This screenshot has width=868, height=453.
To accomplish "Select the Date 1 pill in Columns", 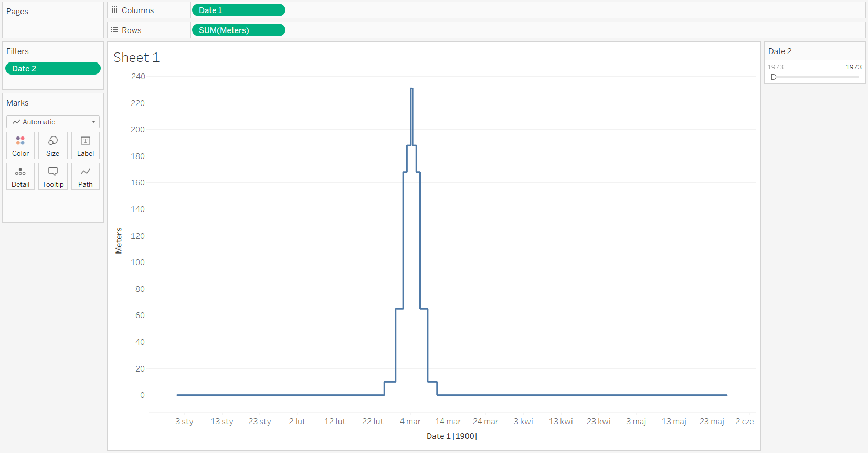I will [238, 10].
